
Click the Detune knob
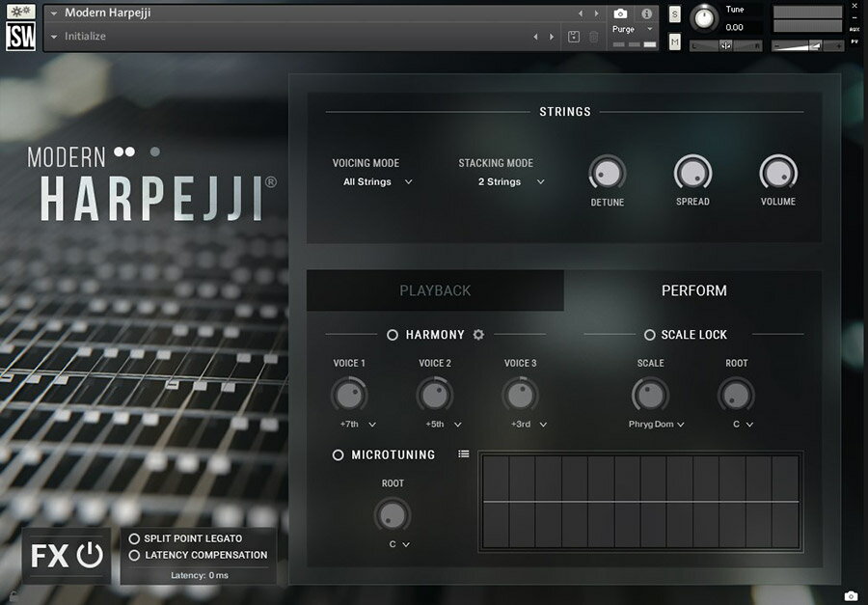tap(607, 174)
